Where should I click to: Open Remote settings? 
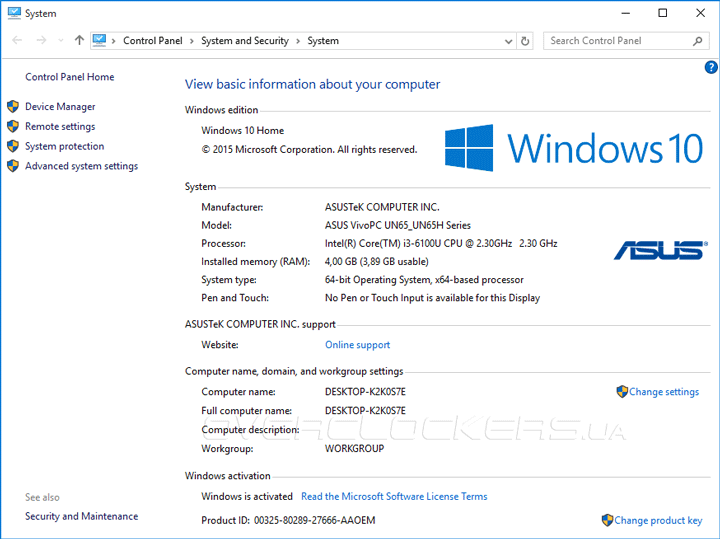coord(60,126)
